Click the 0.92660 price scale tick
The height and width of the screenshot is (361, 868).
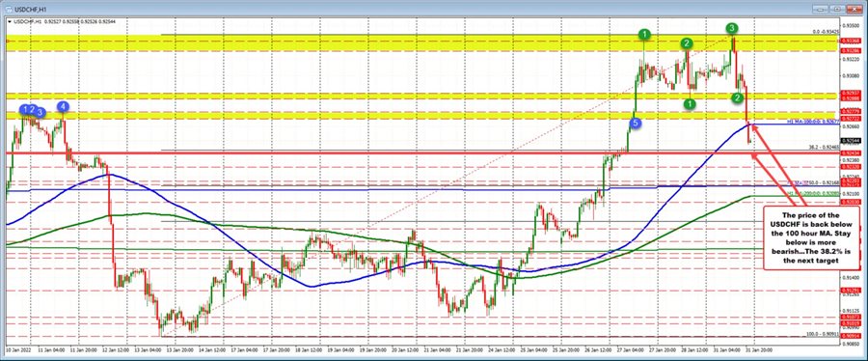(850, 126)
